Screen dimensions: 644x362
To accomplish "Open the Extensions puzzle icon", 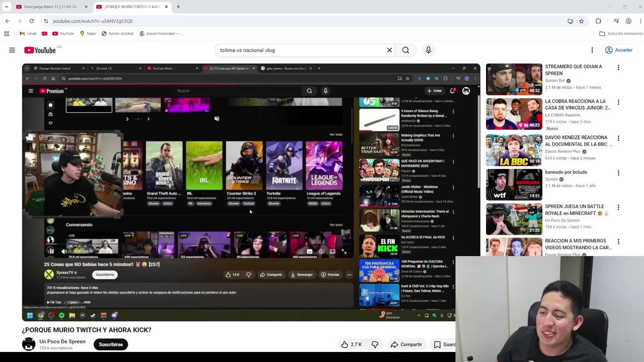I will [598, 21].
